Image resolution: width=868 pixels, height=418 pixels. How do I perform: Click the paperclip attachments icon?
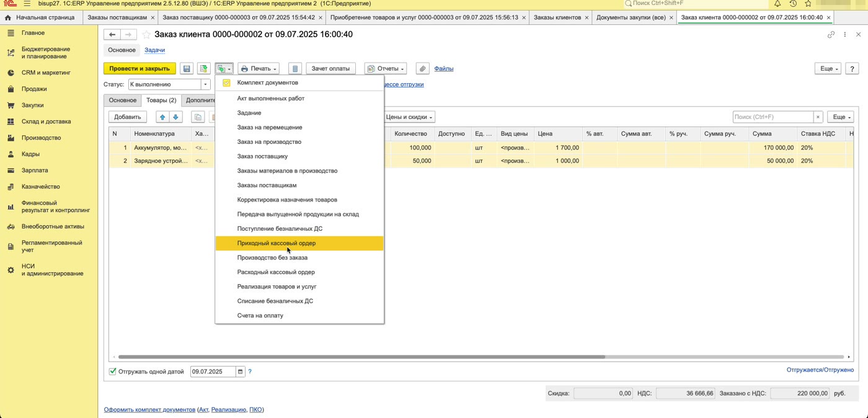pos(422,68)
